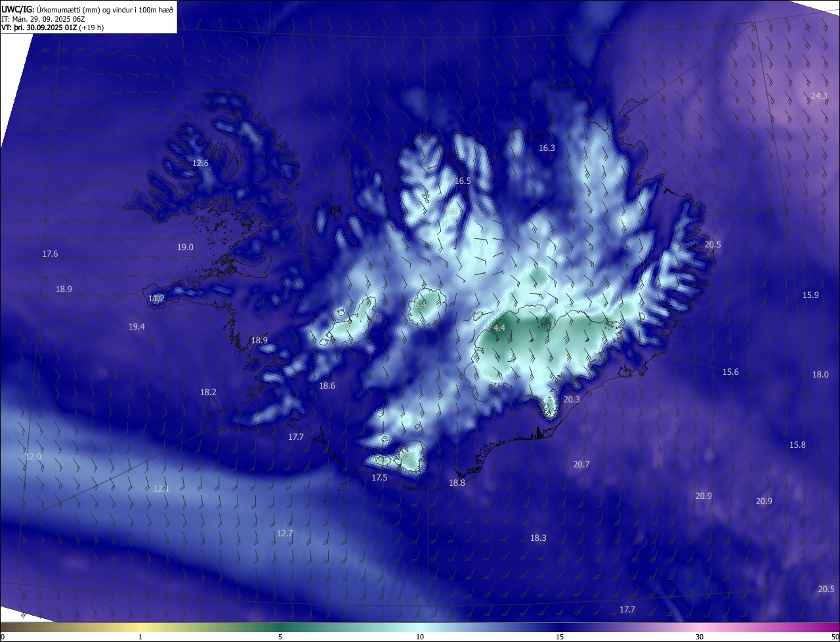Viewport: 840px width, 642px height.
Task: Click the 30 tick on the color scale
Action: (700, 637)
